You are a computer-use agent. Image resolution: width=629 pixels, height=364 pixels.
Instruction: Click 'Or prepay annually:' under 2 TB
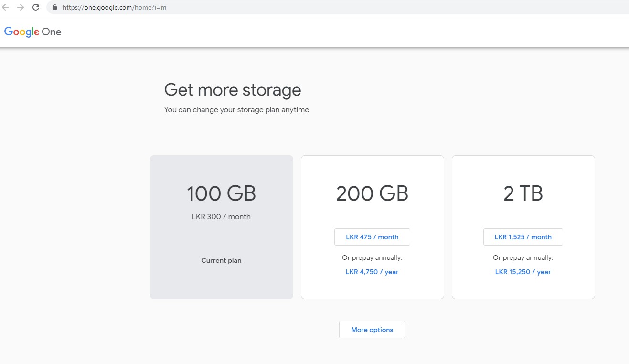pyautogui.click(x=523, y=257)
